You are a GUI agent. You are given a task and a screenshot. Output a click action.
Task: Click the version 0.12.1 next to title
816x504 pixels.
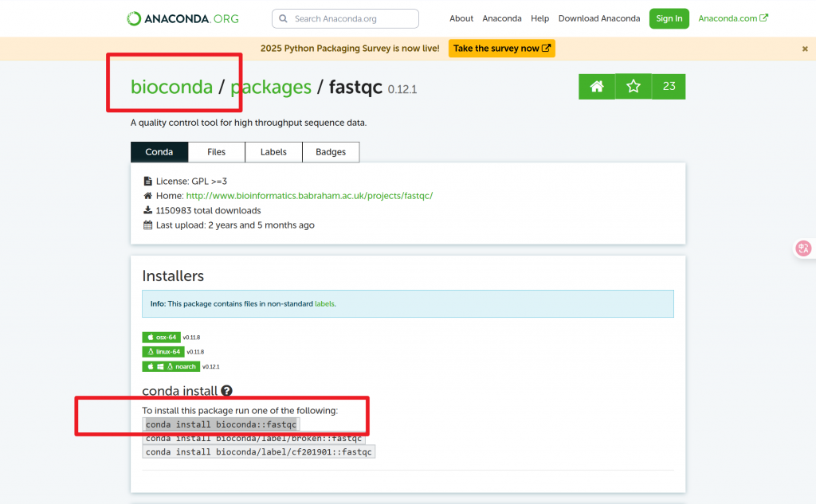click(x=402, y=89)
